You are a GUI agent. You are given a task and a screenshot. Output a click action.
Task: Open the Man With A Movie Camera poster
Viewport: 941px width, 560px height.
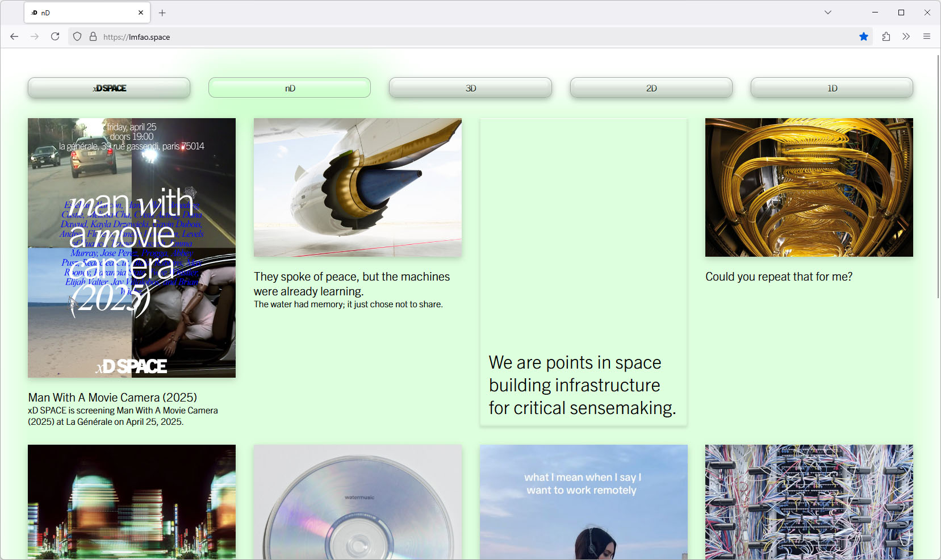(x=132, y=248)
